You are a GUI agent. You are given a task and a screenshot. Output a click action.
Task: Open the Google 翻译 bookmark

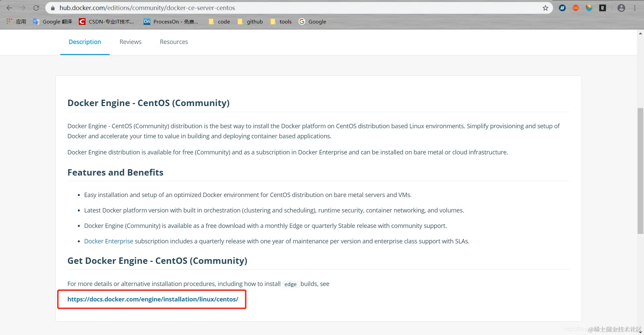53,21
